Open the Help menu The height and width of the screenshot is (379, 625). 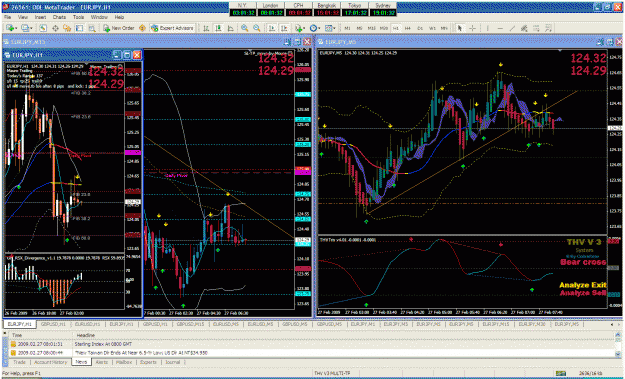coord(119,17)
